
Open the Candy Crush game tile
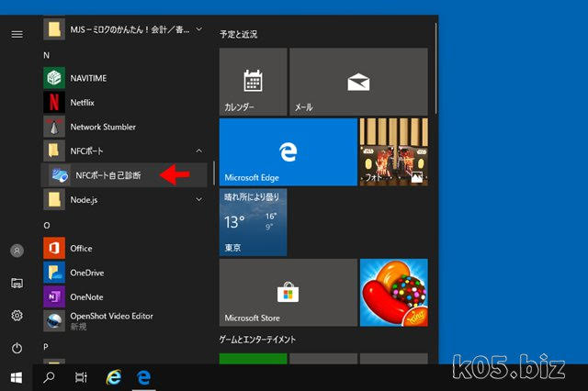(394, 293)
